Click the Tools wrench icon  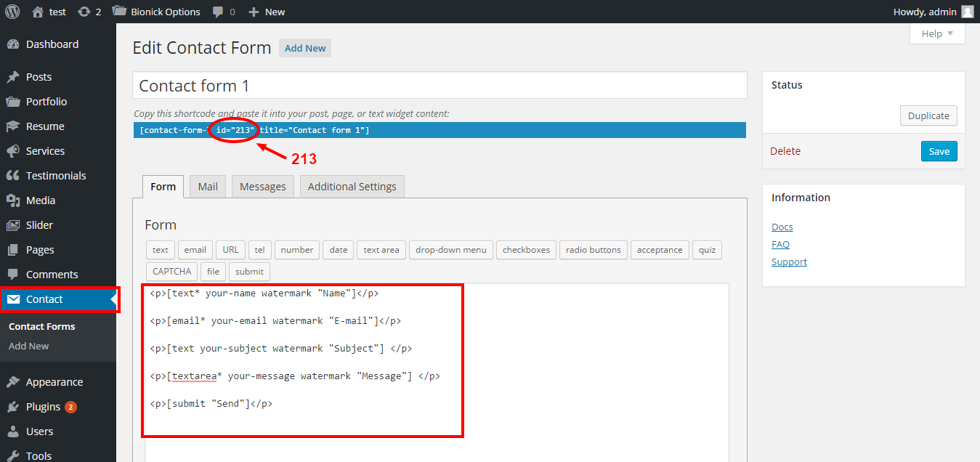click(13, 456)
